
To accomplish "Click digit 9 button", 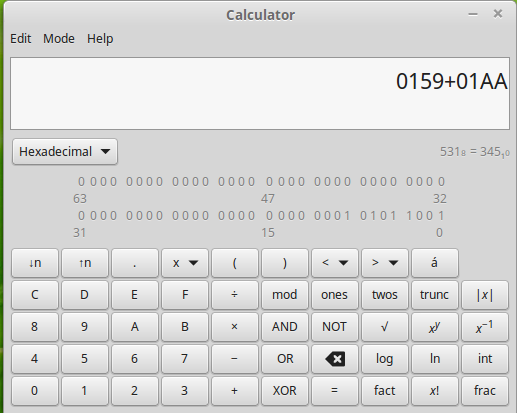I will click(x=85, y=327).
